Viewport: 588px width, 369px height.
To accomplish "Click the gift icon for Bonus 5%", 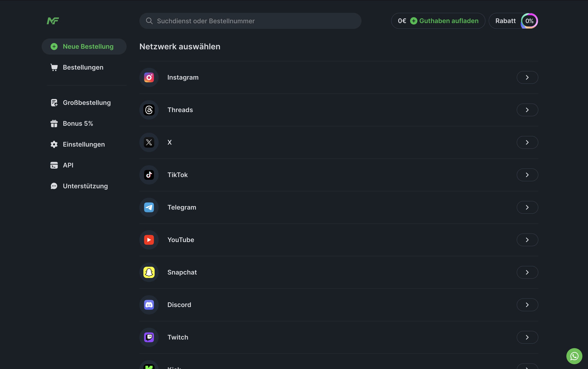I will tap(54, 124).
